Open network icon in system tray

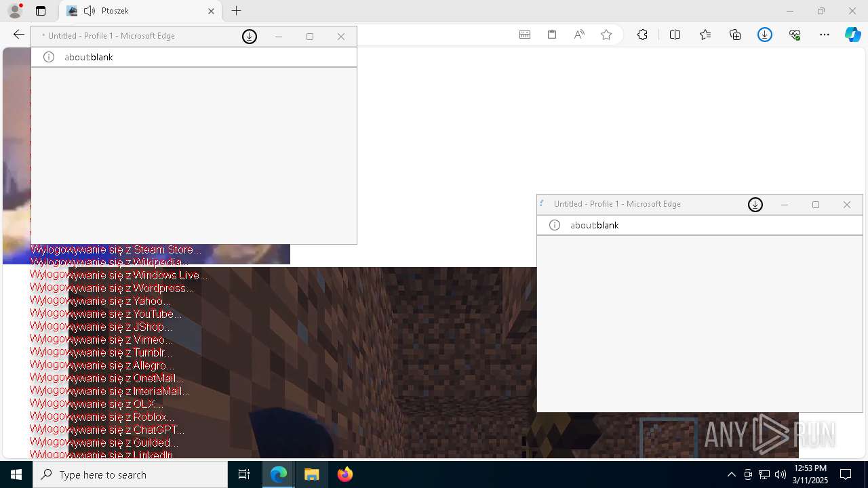click(764, 474)
